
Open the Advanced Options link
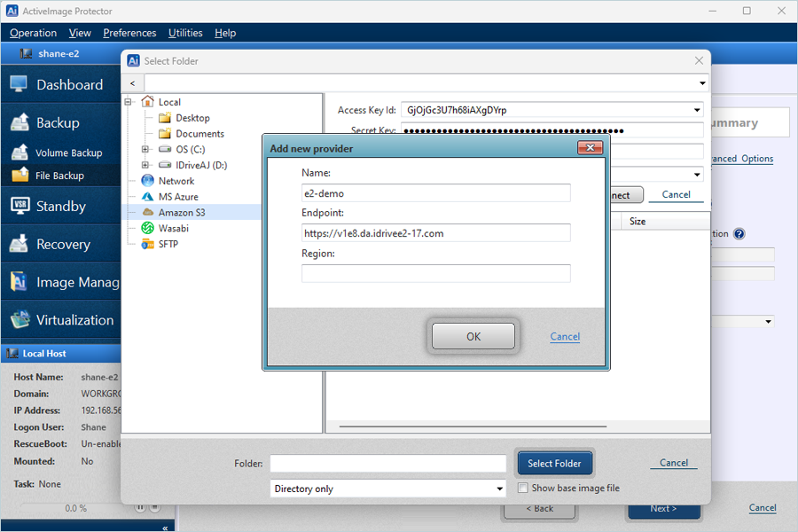tap(742, 159)
